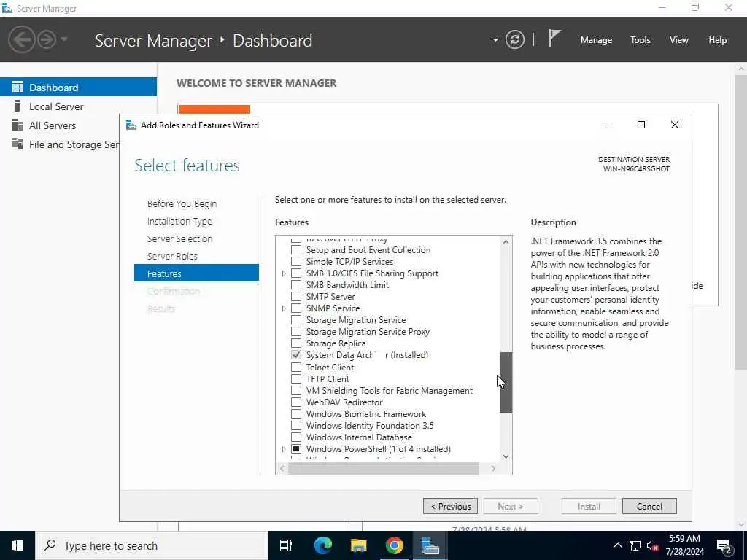Screen dimensions: 747x560
Task: Open the View menu
Action: 679,40
